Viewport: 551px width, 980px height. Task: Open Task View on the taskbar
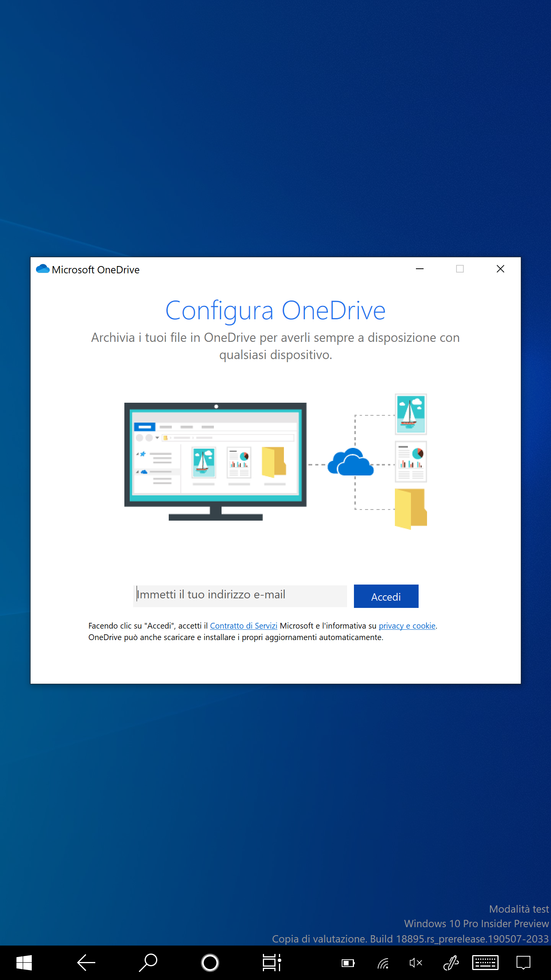click(272, 962)
